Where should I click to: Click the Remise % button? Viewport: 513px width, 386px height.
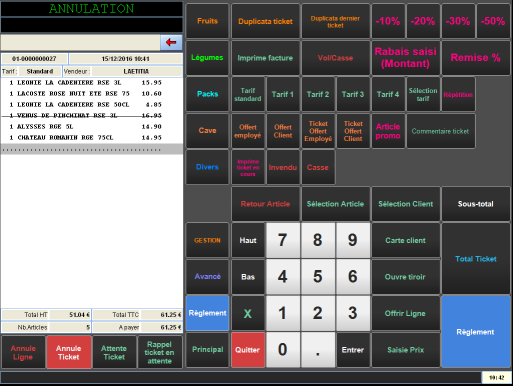pos(476,58)
